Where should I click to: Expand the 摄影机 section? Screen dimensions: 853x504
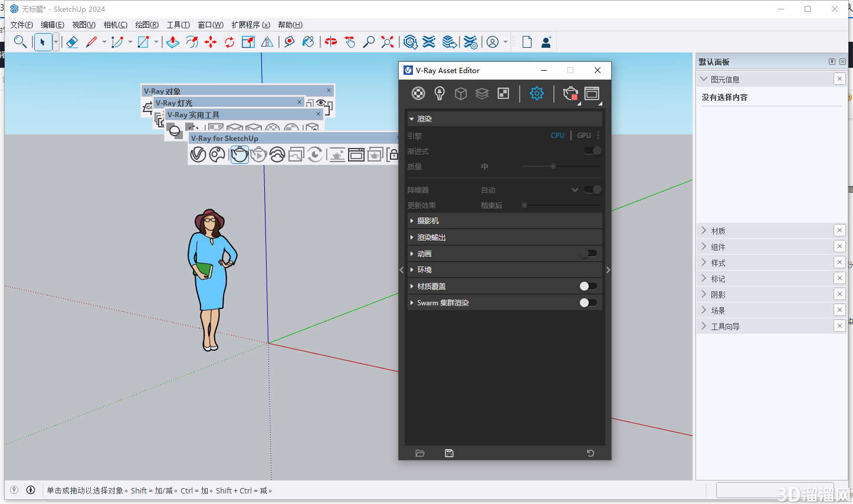tap(428, 220)
